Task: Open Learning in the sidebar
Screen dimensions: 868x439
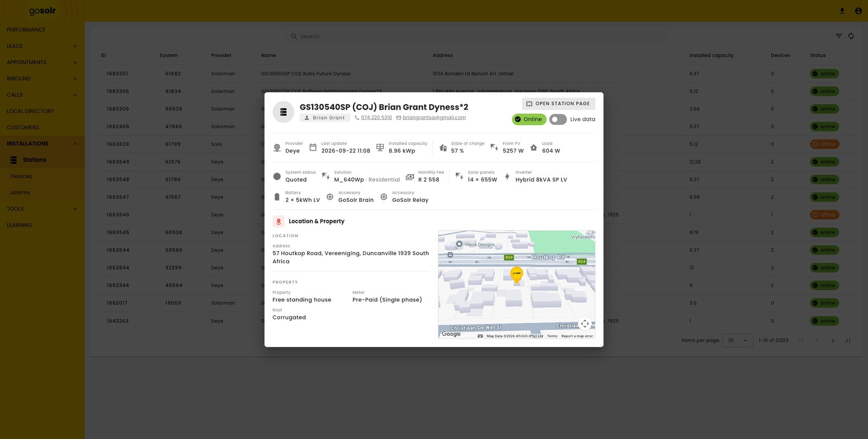Action: point(20,225)
